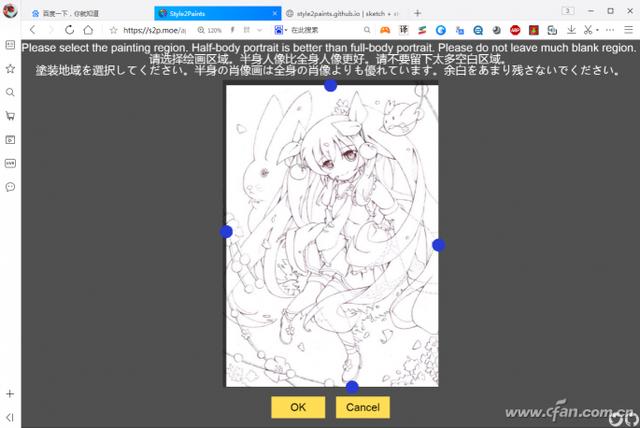Image resolution: width=640 pixels, height=428 pixels.
Task: Bookmark this page with the star
Action: [113, 30]
